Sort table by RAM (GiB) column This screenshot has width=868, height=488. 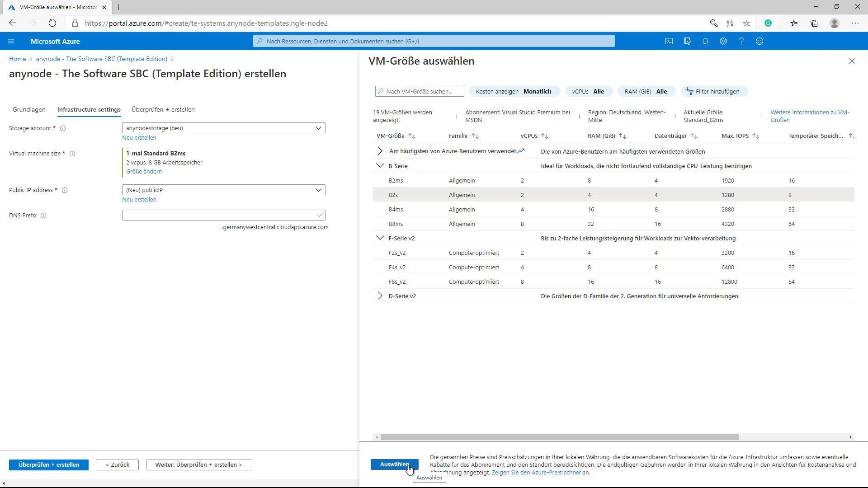(607, 136)
